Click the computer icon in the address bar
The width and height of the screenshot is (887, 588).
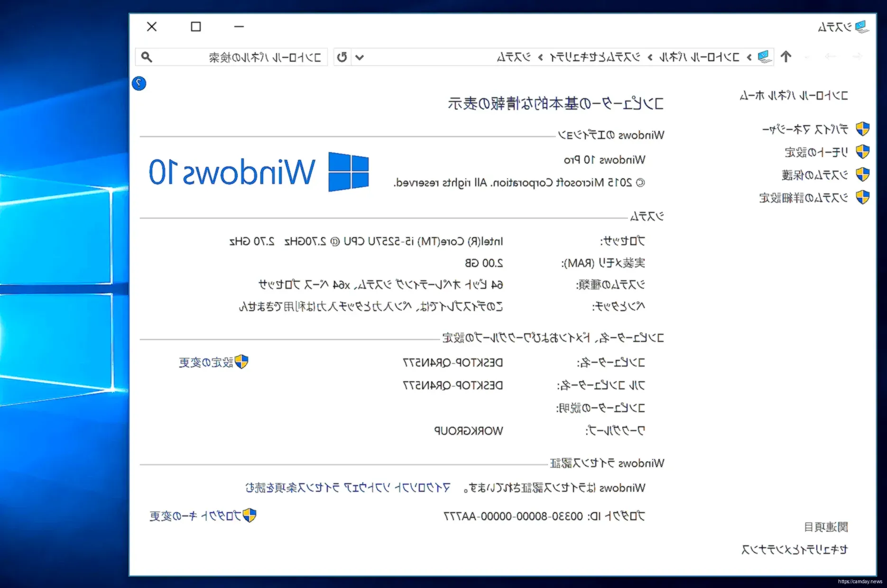coord(765,57)
